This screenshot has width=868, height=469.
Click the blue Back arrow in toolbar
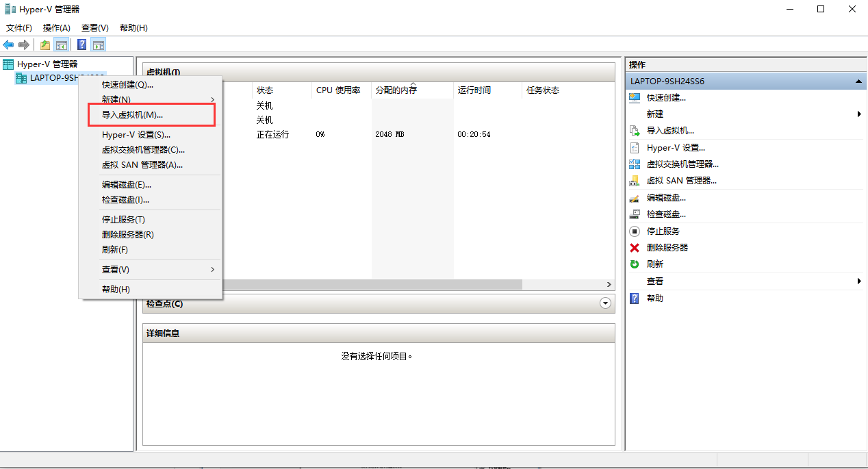click(8, 45)
